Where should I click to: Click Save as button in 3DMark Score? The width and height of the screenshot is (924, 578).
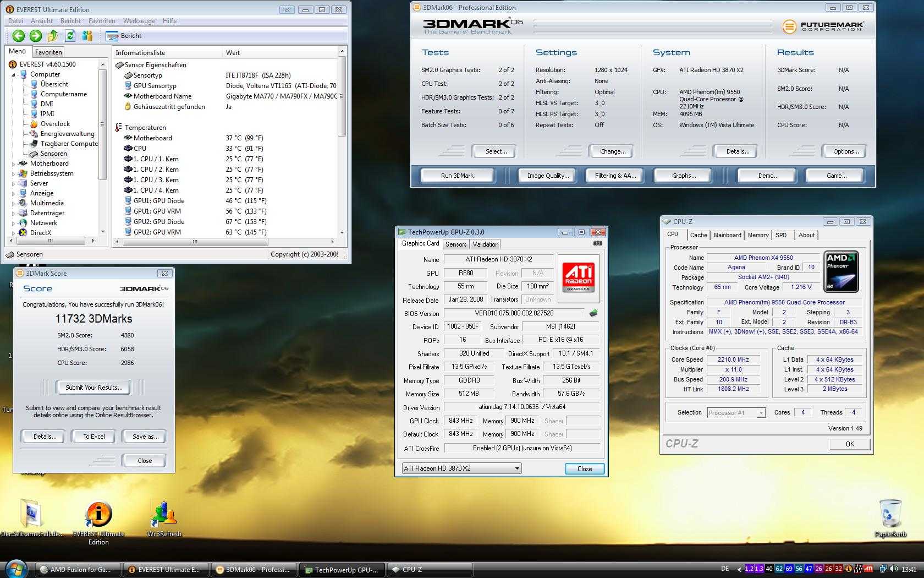coord(145,437)
